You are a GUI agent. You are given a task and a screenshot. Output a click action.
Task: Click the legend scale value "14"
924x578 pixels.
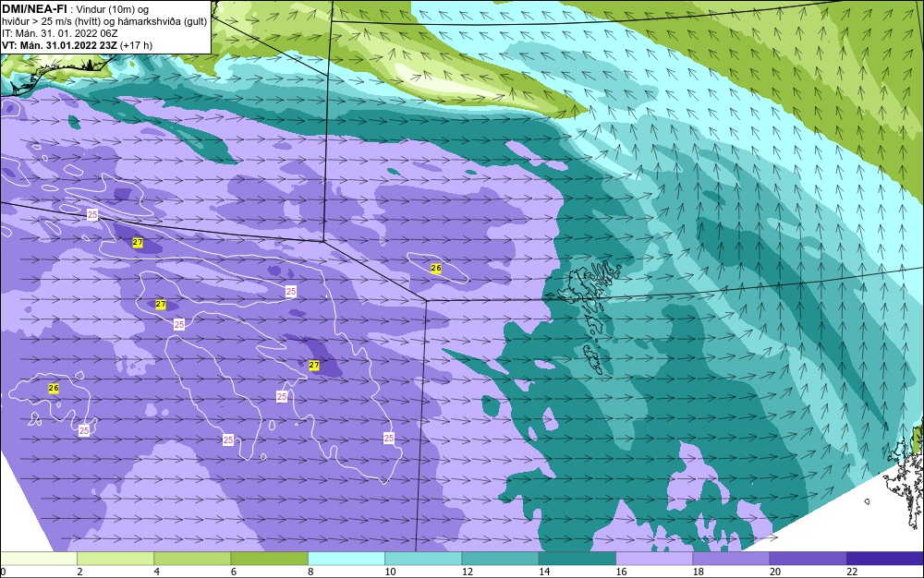pos(544,572)
